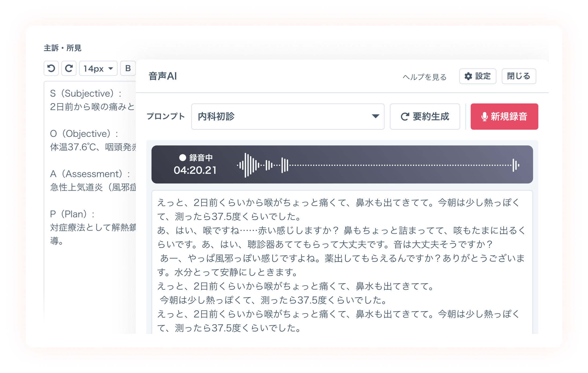Click the A (Assessment) line in editor
Screen dimensions: 588x373
click(90, 174)
